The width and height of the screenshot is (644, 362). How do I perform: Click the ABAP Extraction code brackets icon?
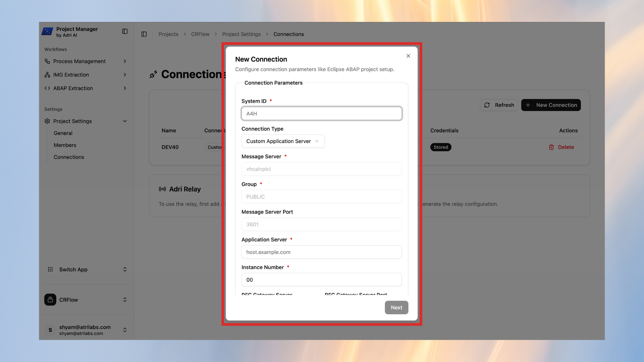[47, 88]
